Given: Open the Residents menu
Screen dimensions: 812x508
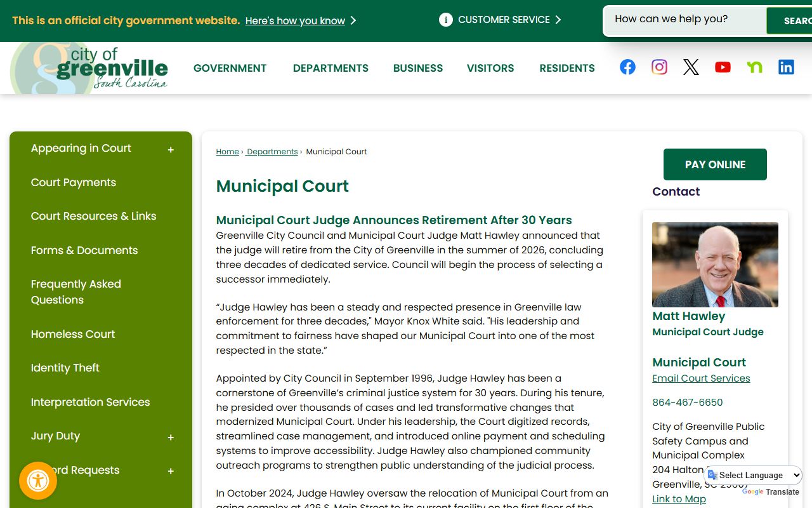Looking at the screenshot, I should (x=567, y=68).
